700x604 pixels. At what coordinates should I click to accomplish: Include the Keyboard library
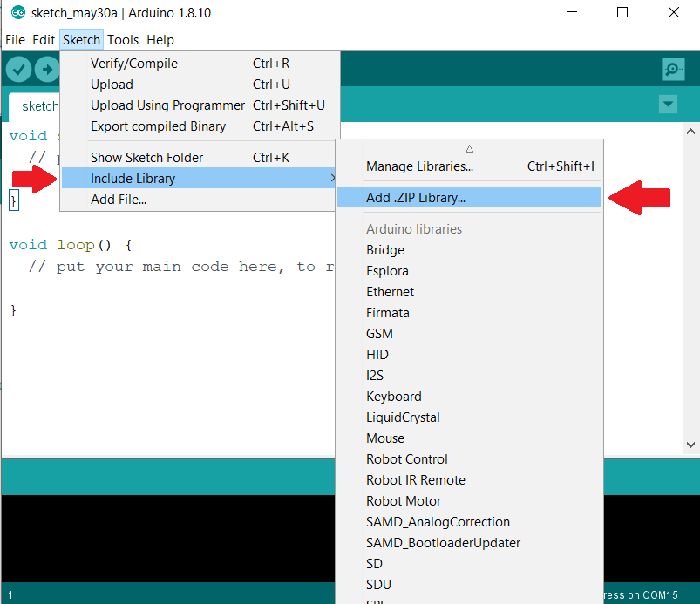coord(469,397)
